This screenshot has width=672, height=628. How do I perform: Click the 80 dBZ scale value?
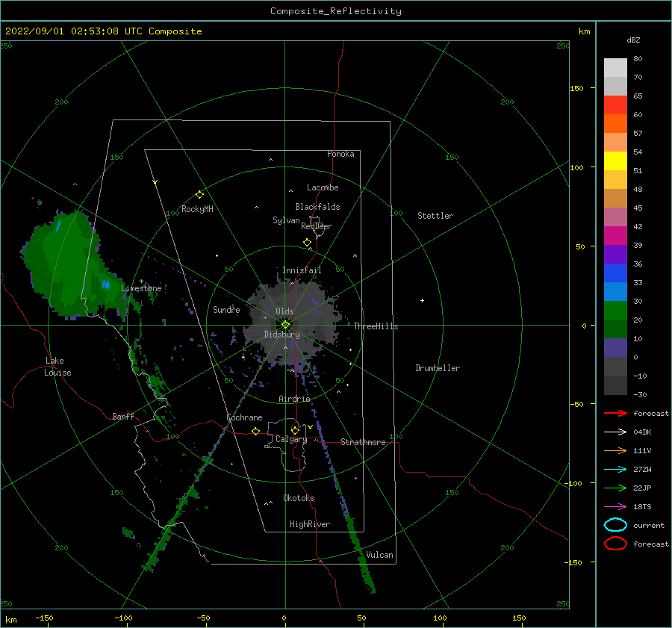pyautogui.click(x=638, y=59)
